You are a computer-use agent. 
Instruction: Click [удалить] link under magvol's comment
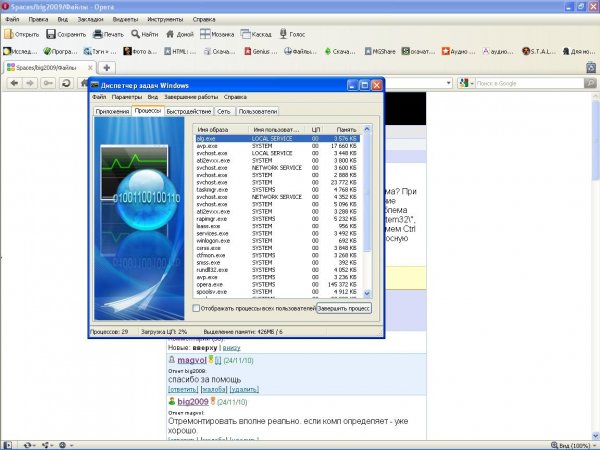[244, 389]
